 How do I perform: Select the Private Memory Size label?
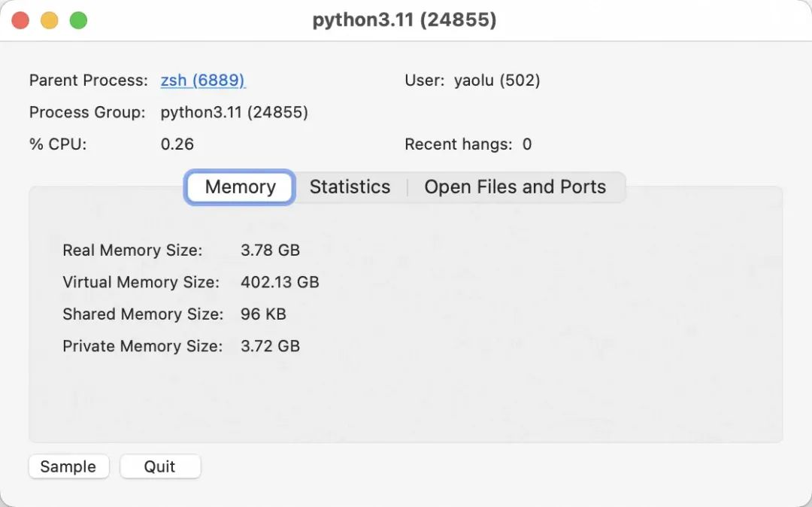point(143,347)
